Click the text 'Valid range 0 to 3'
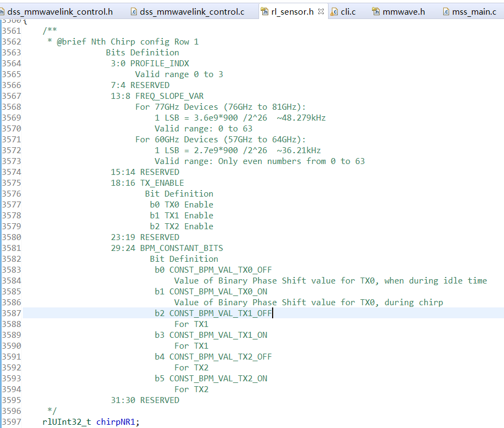This screenshot has width=504, height=428. [179, 74]
